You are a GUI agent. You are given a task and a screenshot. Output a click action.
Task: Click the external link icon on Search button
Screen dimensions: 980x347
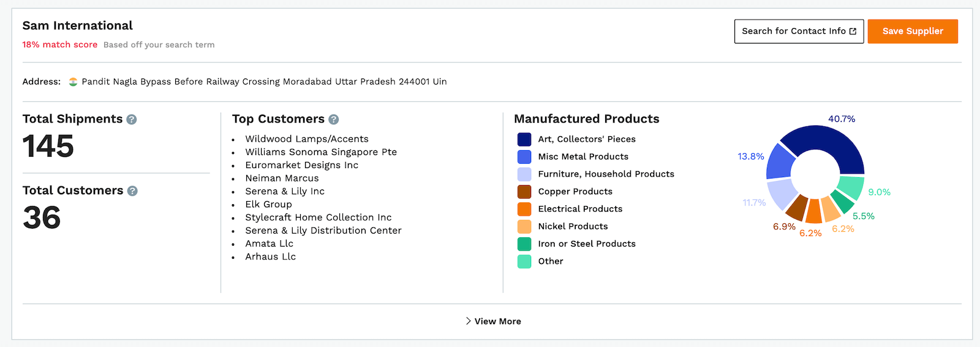(x=853, y=31)
